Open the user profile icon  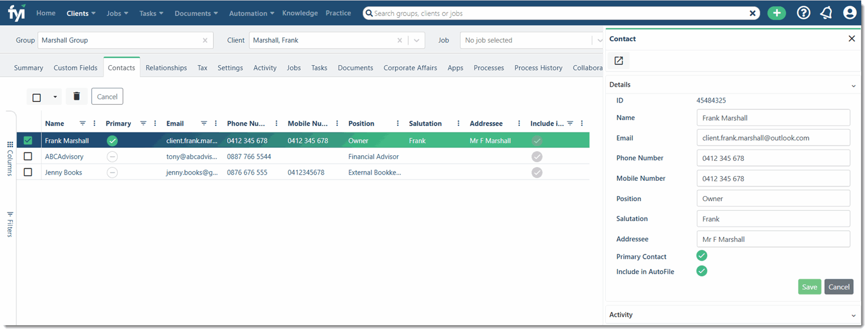[x=849, y=13]
